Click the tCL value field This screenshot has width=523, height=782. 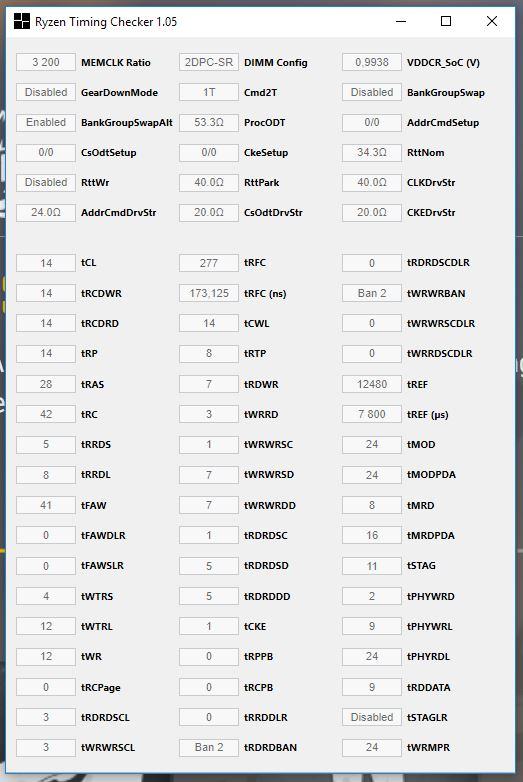(46, 263)
